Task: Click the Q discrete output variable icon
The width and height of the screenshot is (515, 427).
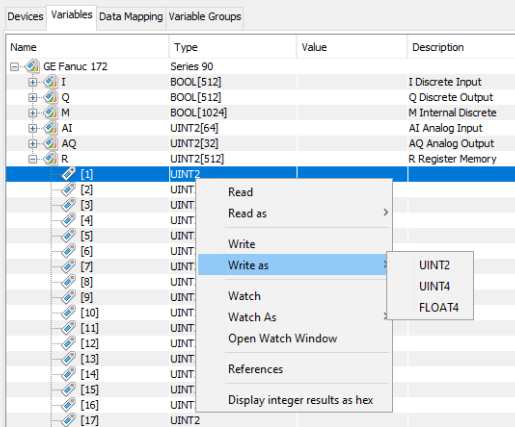Action: (x=51, y=97)
